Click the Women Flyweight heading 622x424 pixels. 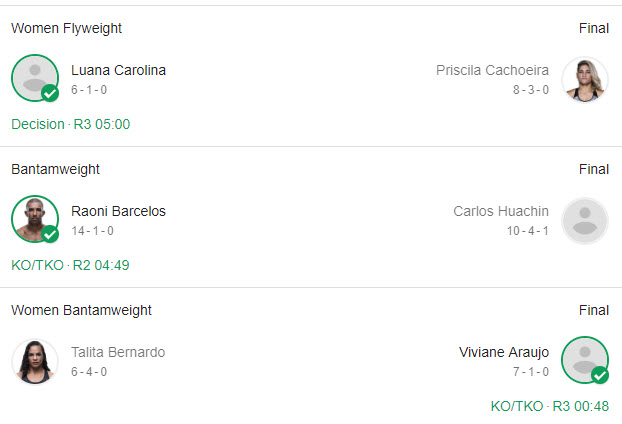pyautogui.click(x=66, y=28)
